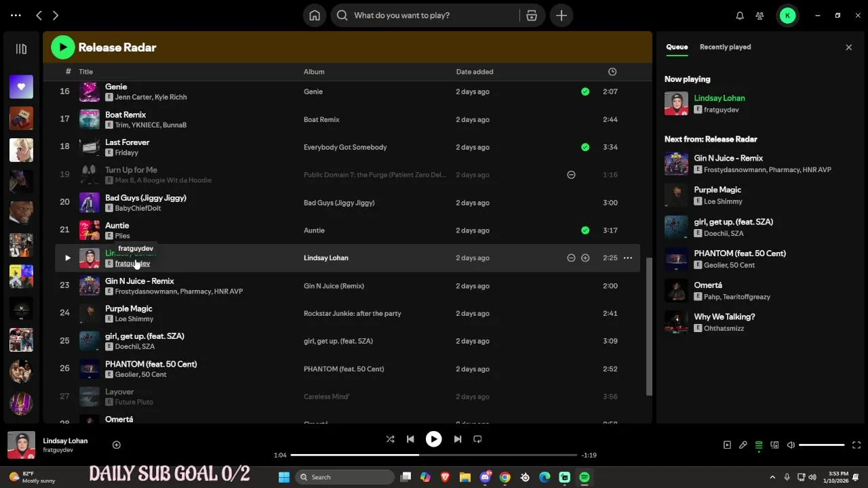Open the Rockstar Junkie: after the party album

[x=352, y=314]
